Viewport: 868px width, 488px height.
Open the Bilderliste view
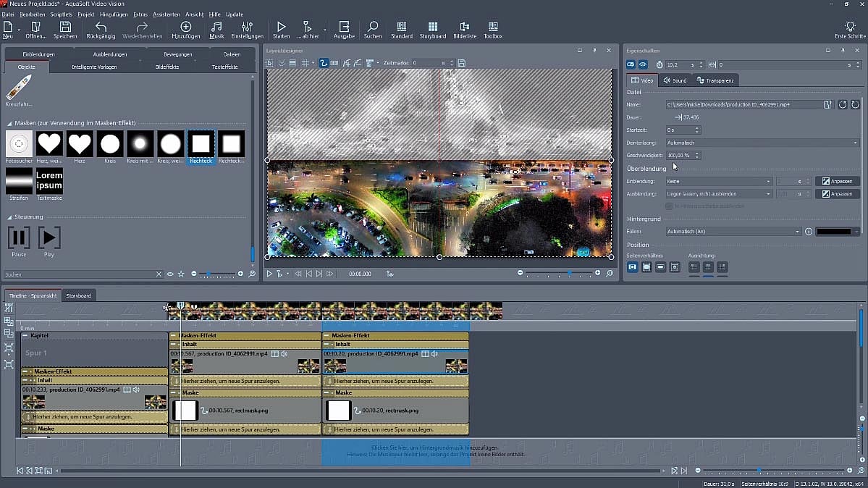tap(464, 30)
